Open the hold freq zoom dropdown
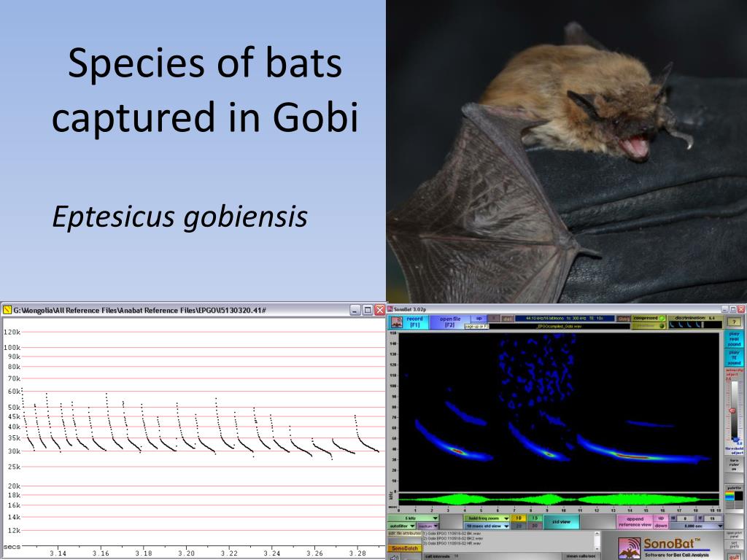 [487, 518]
